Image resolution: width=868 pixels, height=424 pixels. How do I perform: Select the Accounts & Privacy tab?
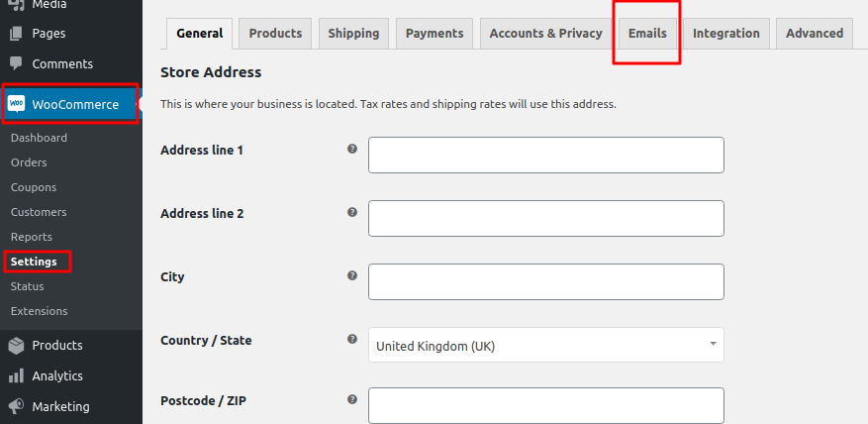[x=545, y=34]
